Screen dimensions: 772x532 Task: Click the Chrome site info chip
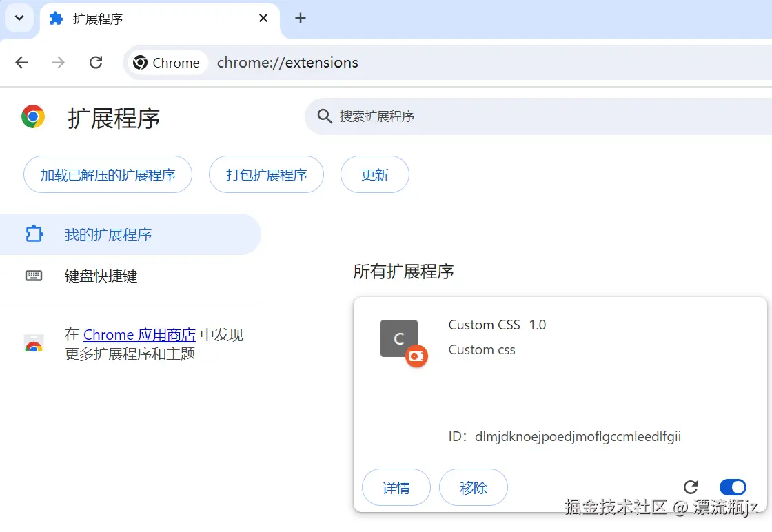[x=167, y=63]
